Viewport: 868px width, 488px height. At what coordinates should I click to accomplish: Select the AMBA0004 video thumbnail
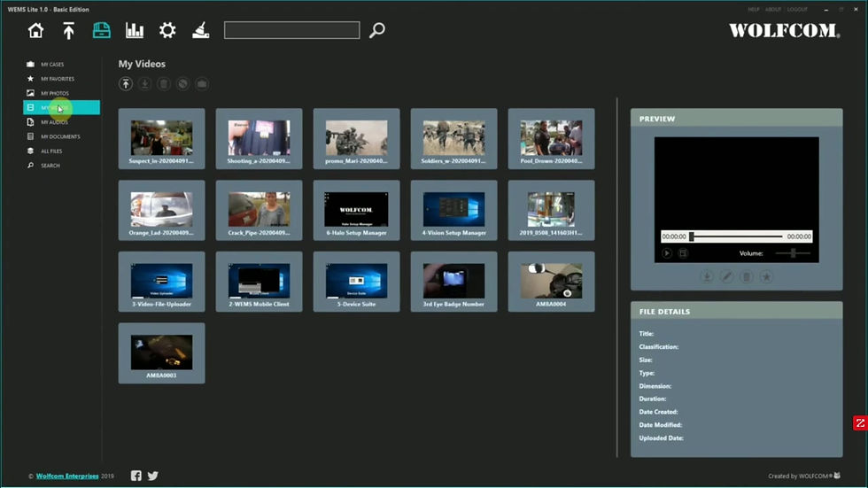(551, 282)
